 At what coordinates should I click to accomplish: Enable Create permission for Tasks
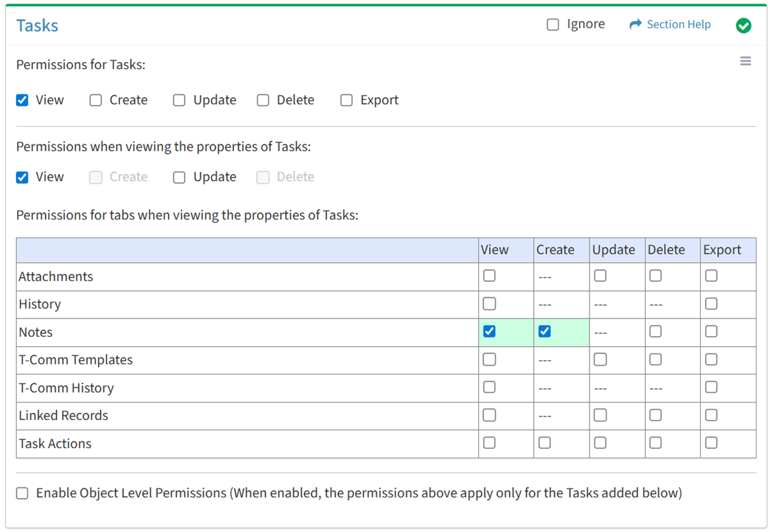coord(96,100)
